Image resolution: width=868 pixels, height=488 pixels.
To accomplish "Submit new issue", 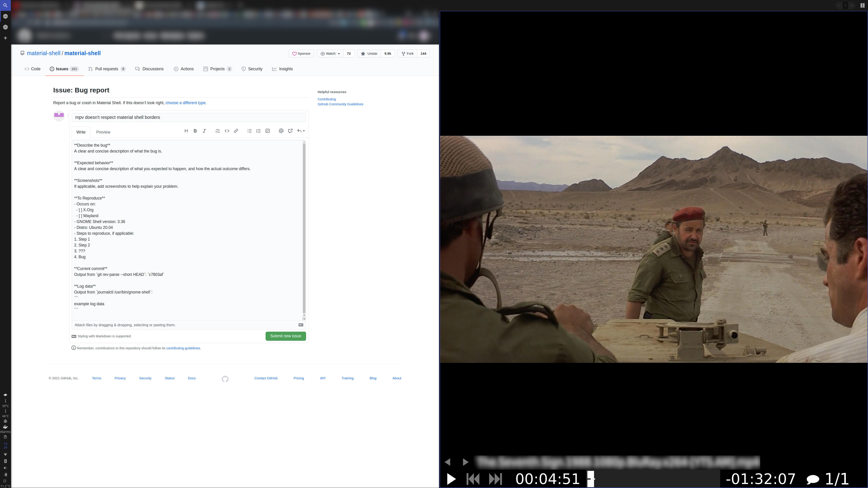I will 285,336.
